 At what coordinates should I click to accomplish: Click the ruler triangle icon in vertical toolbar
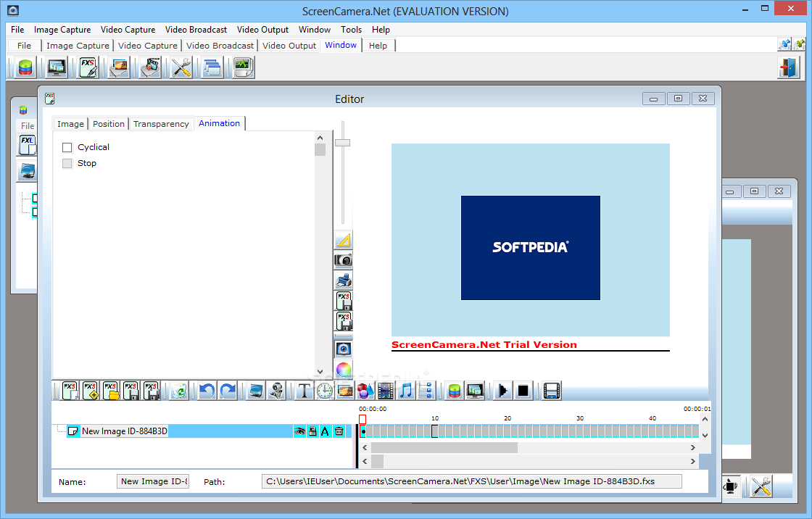click(x=344, y=240)
